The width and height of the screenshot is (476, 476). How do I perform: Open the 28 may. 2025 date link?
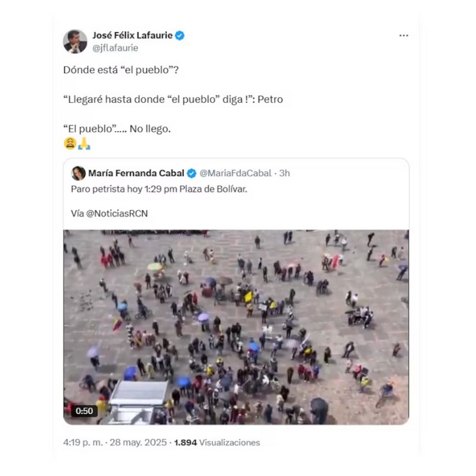coord(138,442)
